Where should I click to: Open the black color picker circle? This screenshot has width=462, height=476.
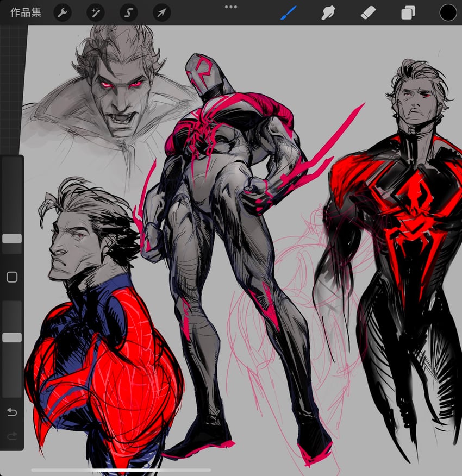tap(448, 12)
